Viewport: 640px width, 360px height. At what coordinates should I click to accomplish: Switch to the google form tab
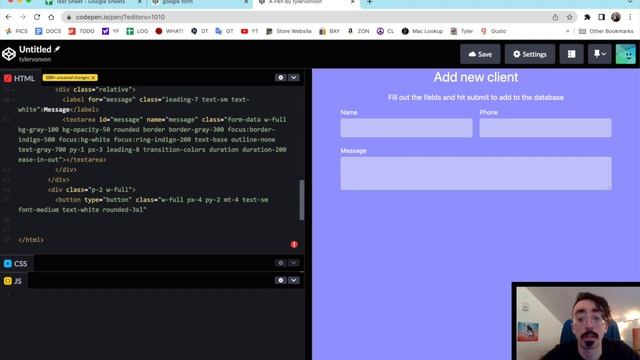coord(199,2)
